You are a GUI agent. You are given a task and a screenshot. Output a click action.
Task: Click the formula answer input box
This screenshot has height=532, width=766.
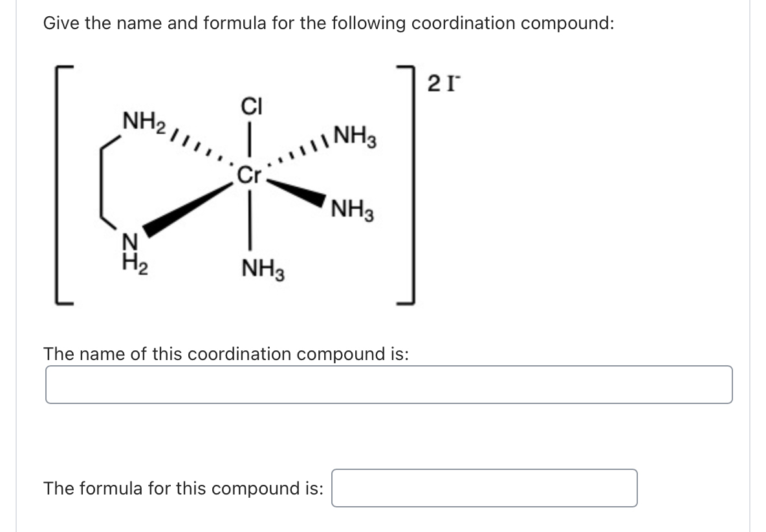[484, 488]
